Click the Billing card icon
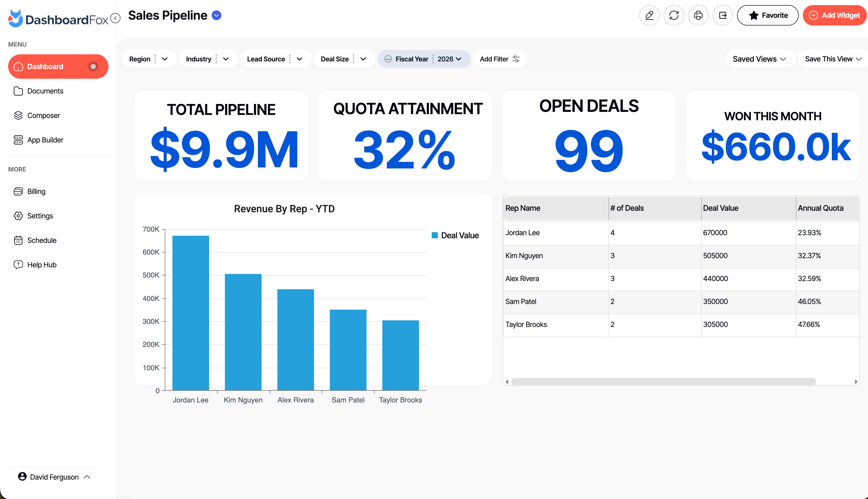The width and height of the screenshot is (868, 499). [x=18, y=191]
